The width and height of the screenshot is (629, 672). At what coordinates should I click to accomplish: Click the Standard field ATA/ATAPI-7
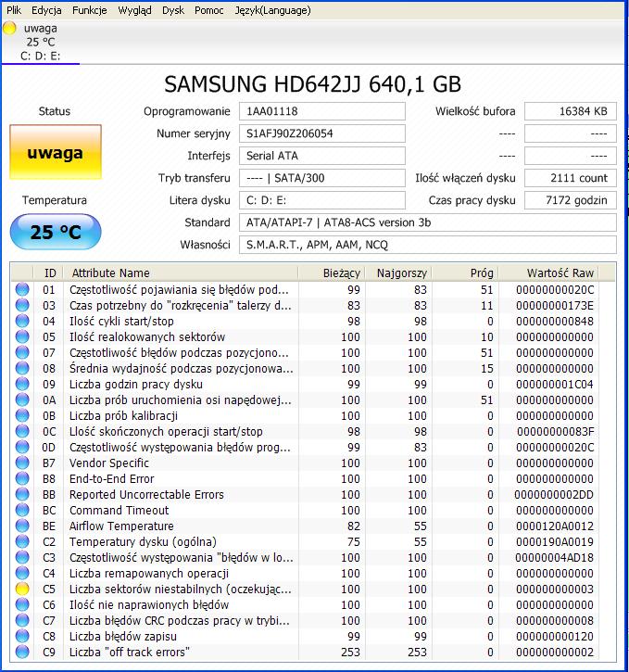tap(428, 222)
